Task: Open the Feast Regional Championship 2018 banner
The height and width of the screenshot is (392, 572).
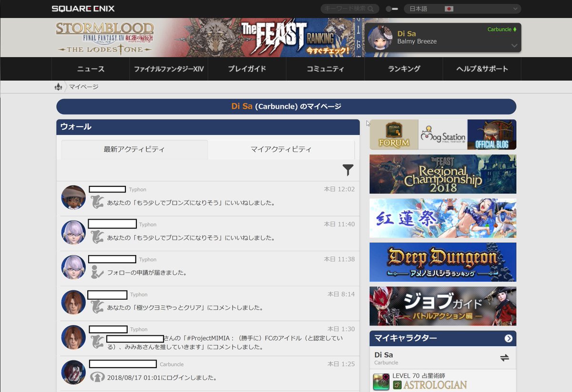Action: tap(443, 174)
